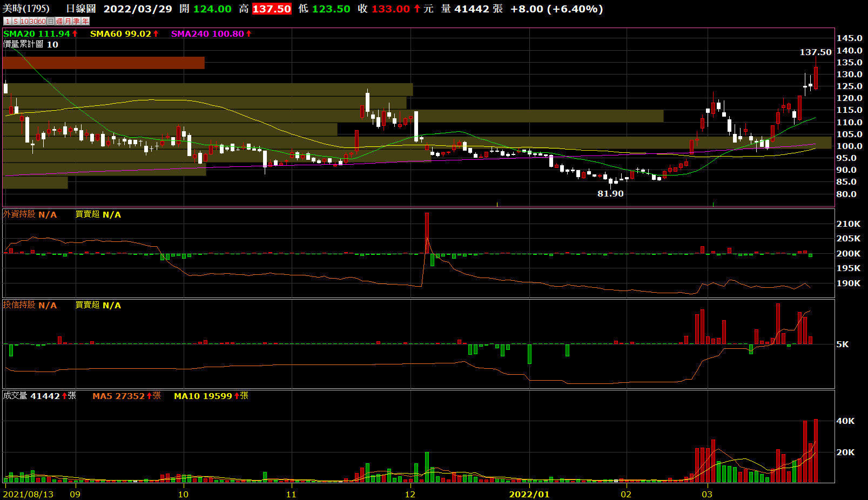Click the tall foreign buying spike bar in December
The image size is (868, 500).
[427, 233]
